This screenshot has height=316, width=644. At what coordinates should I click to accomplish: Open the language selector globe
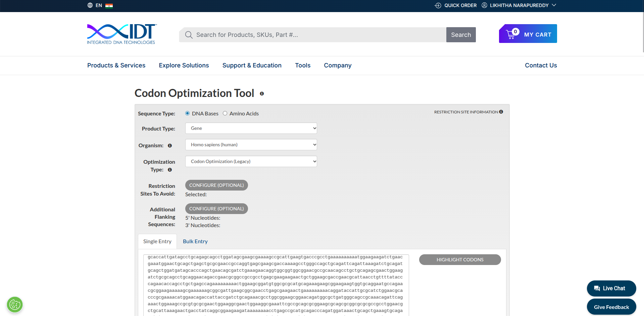pyautogui.click(x=90, y=5)
